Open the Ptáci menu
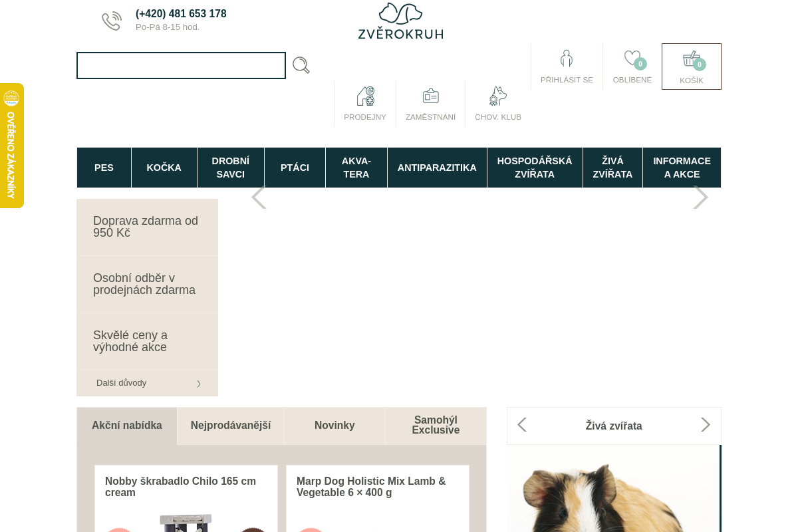Image resolution: width=798 pixels, height=532 pixels. [295, 168]
